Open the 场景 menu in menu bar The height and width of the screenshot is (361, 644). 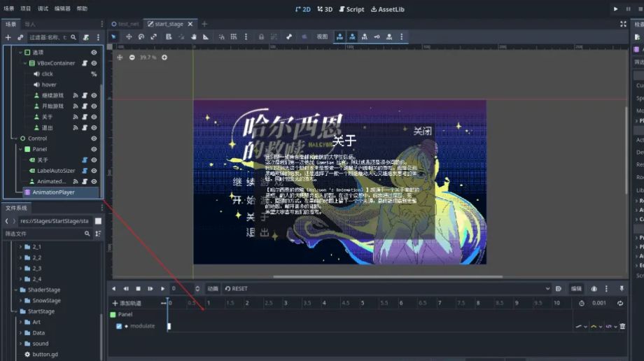tap(8, 8)
